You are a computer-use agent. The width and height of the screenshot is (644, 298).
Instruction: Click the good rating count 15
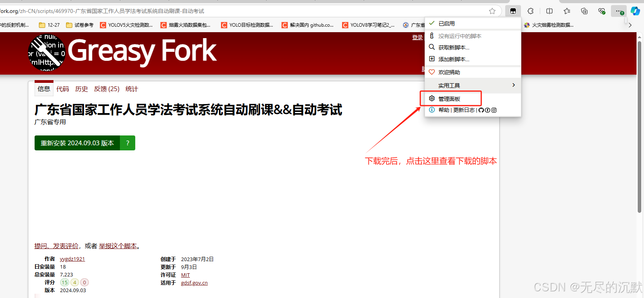tap(64, 282)
